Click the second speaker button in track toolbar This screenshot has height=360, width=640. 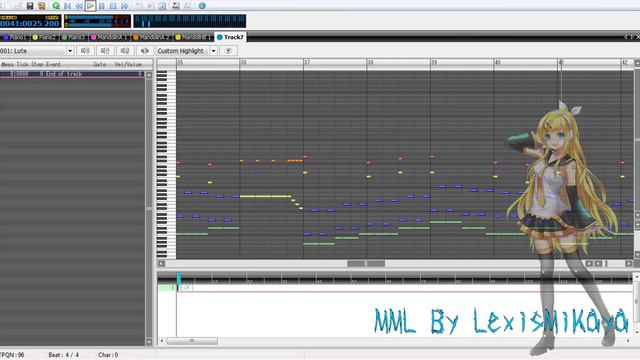105,51
